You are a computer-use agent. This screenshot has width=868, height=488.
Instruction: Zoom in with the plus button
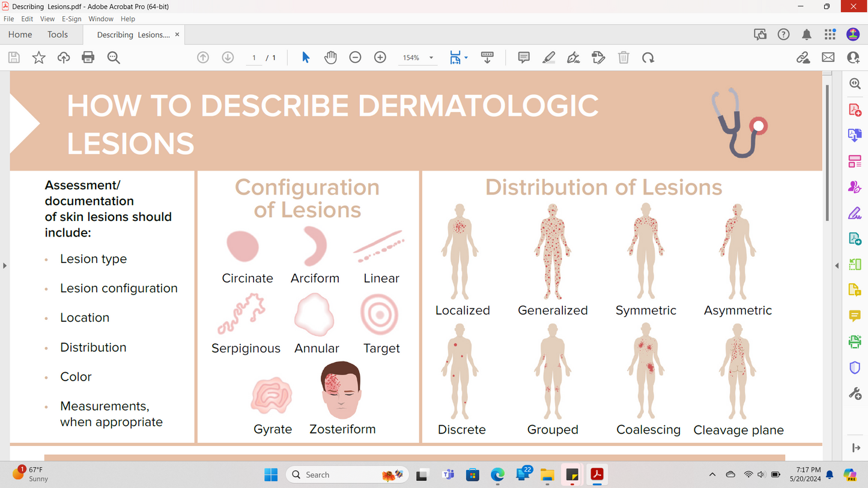(x=380, y=58)
